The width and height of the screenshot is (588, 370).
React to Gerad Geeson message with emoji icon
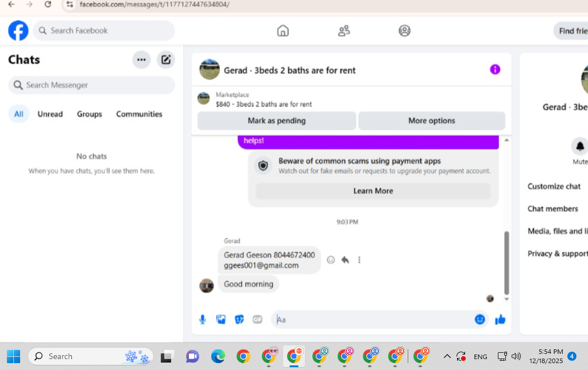[x=330, y=260]
